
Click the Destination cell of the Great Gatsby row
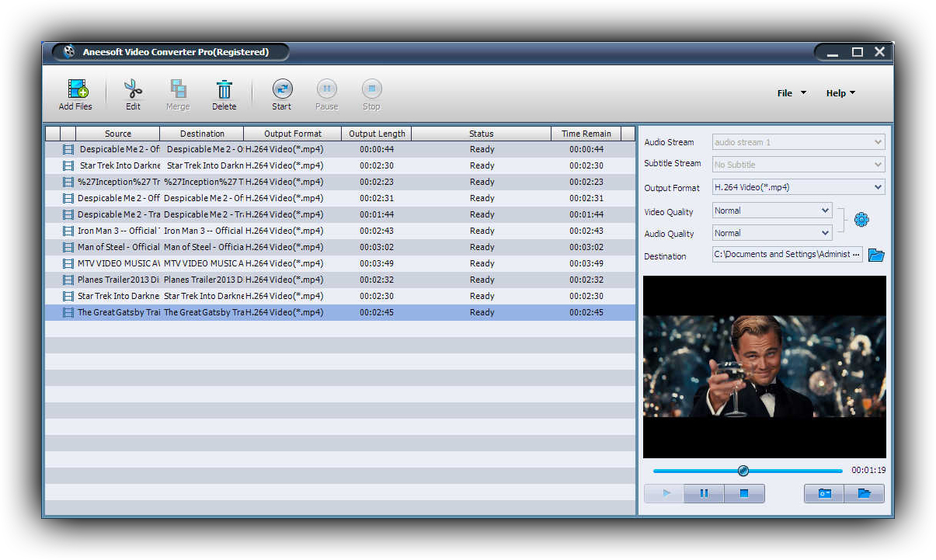pyautogui.click(x=204, y=312)
